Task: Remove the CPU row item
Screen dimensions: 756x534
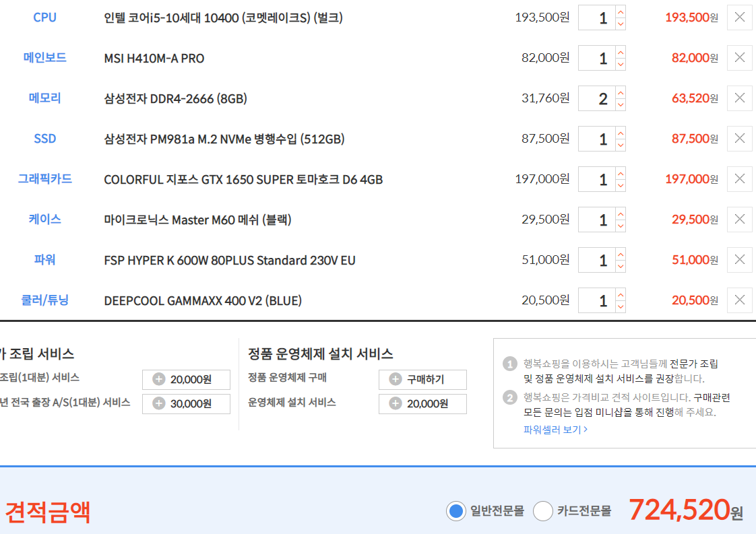Action: (740, 18)
